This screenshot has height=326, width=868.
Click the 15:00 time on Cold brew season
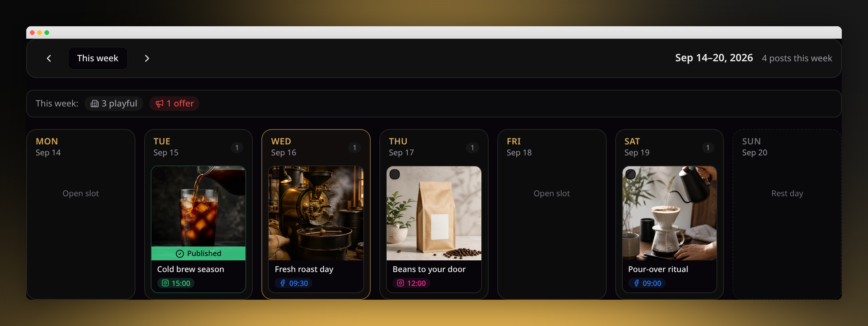(181, 283)
